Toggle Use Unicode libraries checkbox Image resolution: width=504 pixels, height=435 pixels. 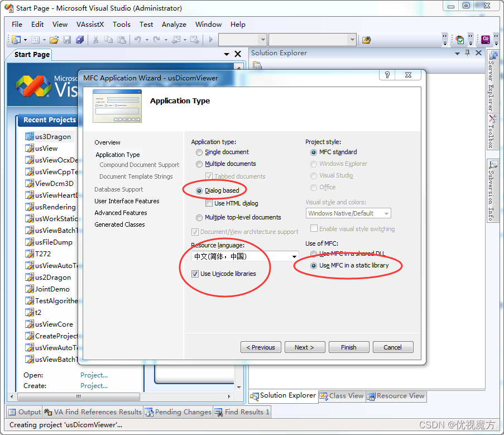point(195,274)
